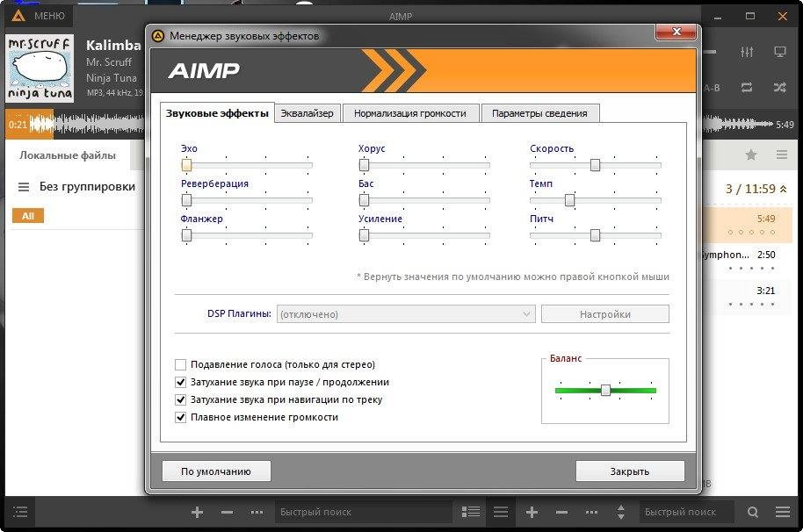This screenshot has height=532, width=803.
Task: Click the Питч slider handle
Action: coord(595,235)
